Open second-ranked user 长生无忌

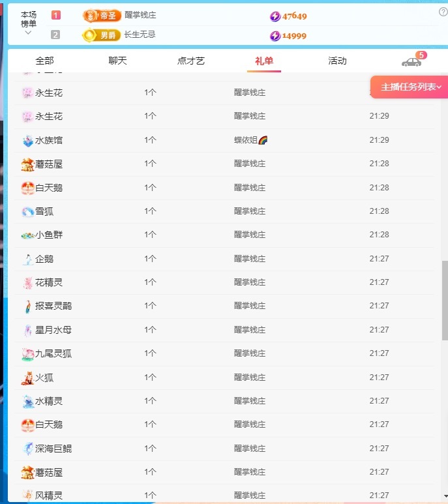(x=140, y=35)
